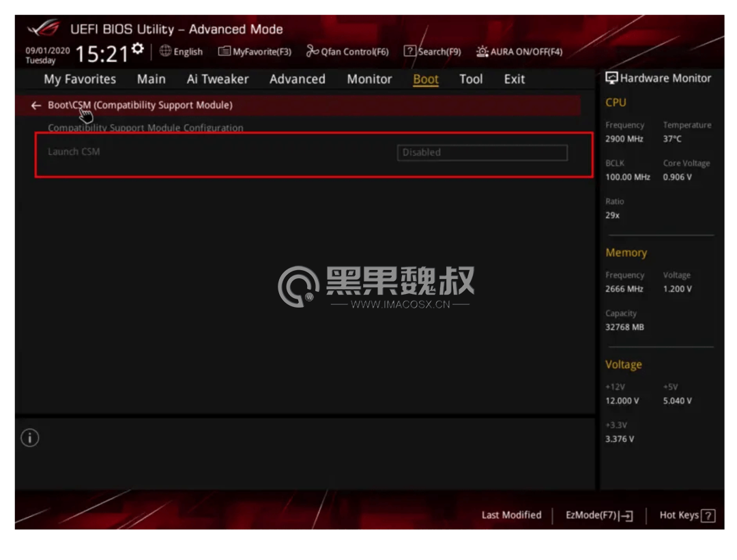Image resolution: width=737 pixels, height=560 pixels.
Task: Open the Exit tab
Action: point(515,79)
